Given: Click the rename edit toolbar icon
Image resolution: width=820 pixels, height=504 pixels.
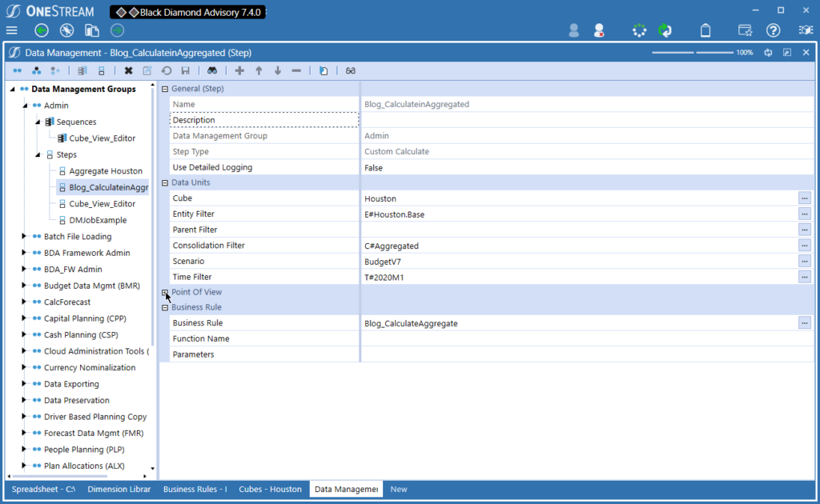Looking at the screenshot, I should pyautogui.click(x=147, y=70).
